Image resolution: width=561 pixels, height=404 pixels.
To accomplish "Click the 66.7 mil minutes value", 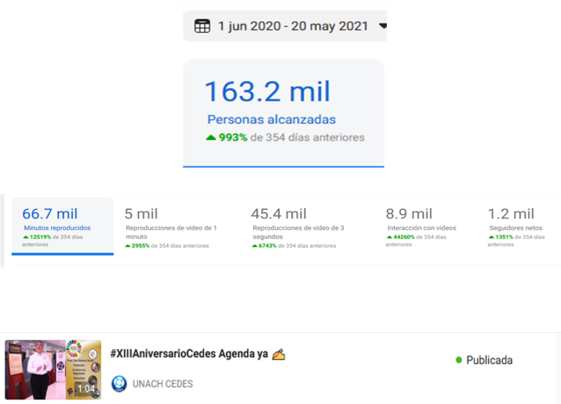I will coord(50,214).
